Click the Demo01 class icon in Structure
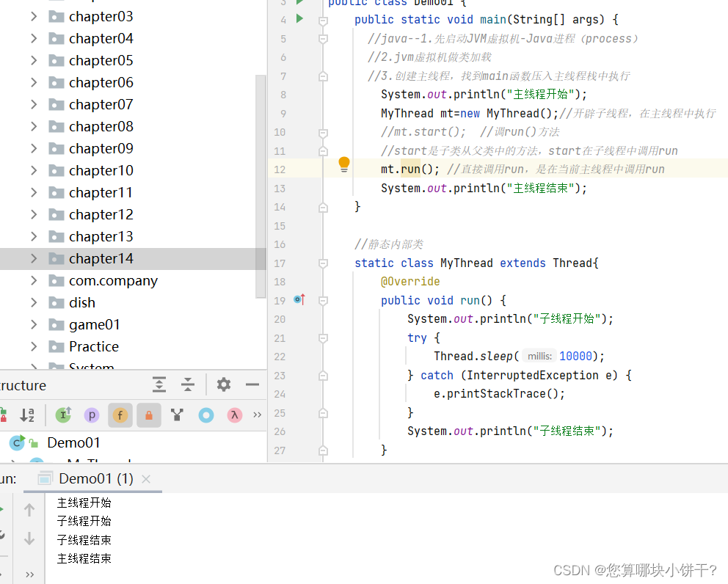The width and height of the screenshot is (728, 584). pyautogui.click(x=15, y=442)
